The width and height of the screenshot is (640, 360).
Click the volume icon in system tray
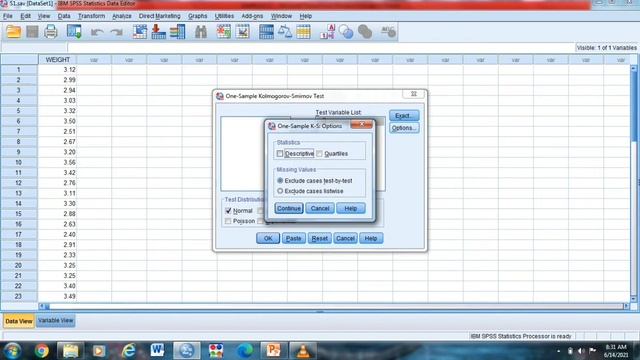[581, 351]
